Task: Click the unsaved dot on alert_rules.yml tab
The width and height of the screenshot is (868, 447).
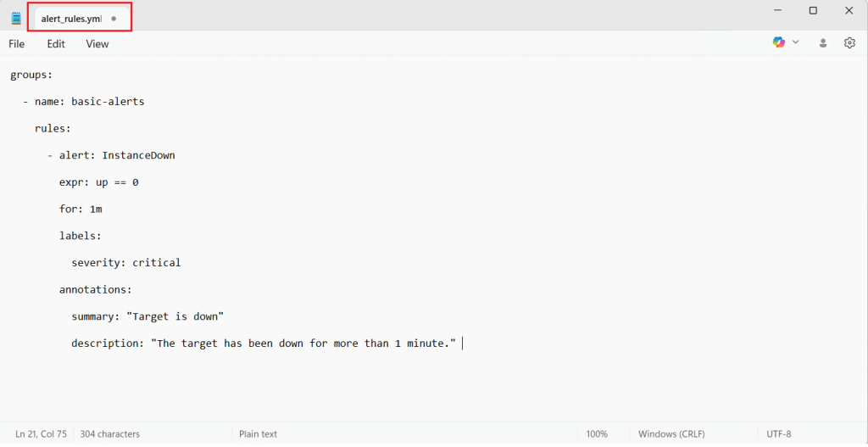Action: click(114, 18)
